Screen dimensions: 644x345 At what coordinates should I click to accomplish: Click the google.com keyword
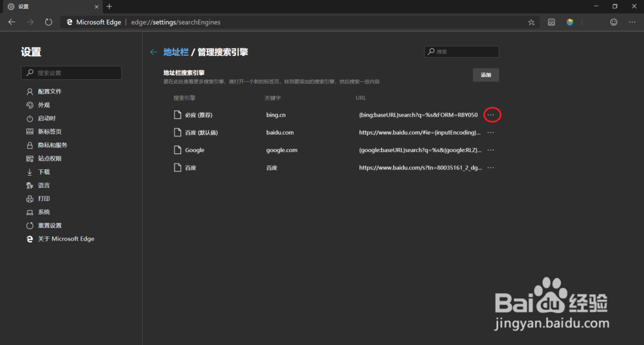coord(282,151)
